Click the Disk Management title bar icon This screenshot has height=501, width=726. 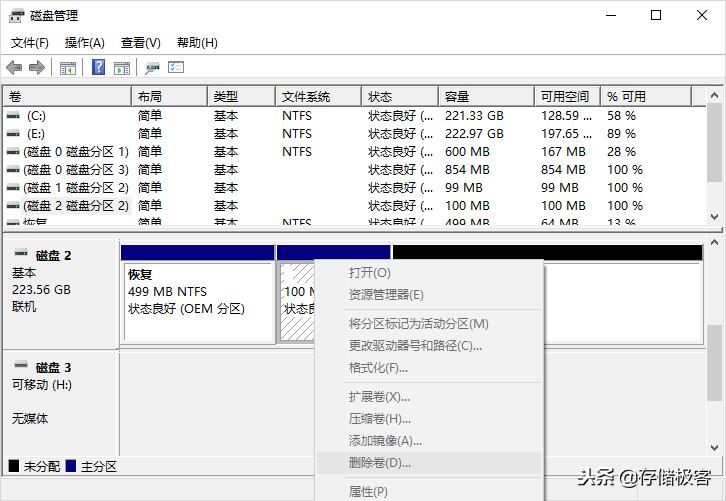pyautogui.click(x=17, y=16)
